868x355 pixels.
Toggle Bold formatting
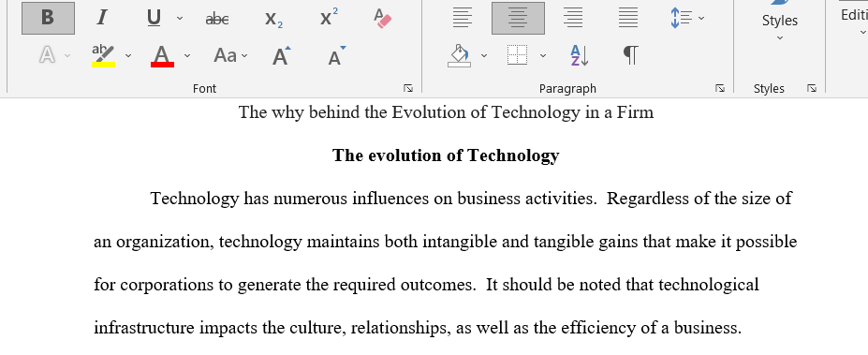48,19
